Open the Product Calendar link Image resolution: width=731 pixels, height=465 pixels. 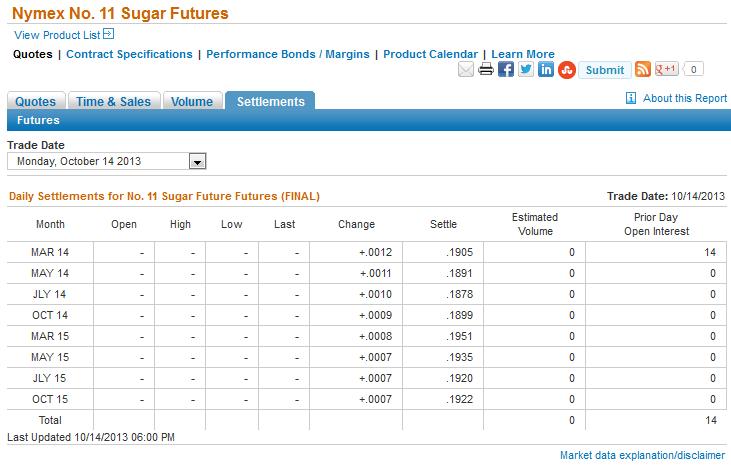(x=430, y=54)
